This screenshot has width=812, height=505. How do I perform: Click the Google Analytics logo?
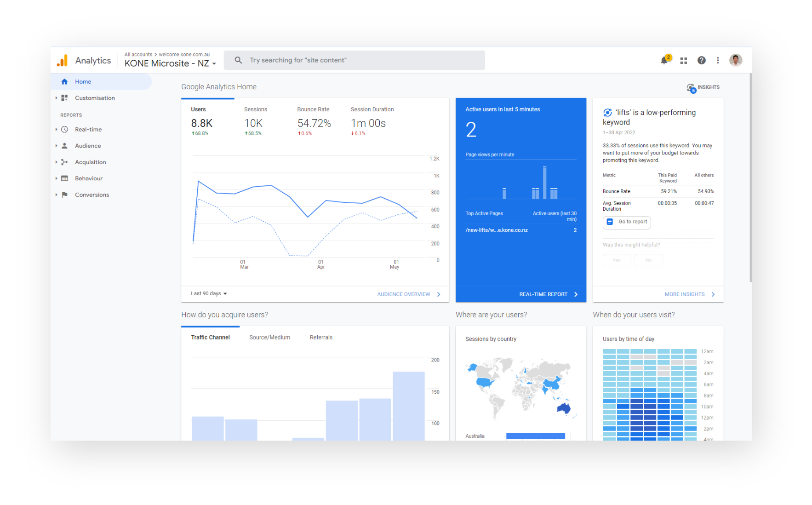63,60
